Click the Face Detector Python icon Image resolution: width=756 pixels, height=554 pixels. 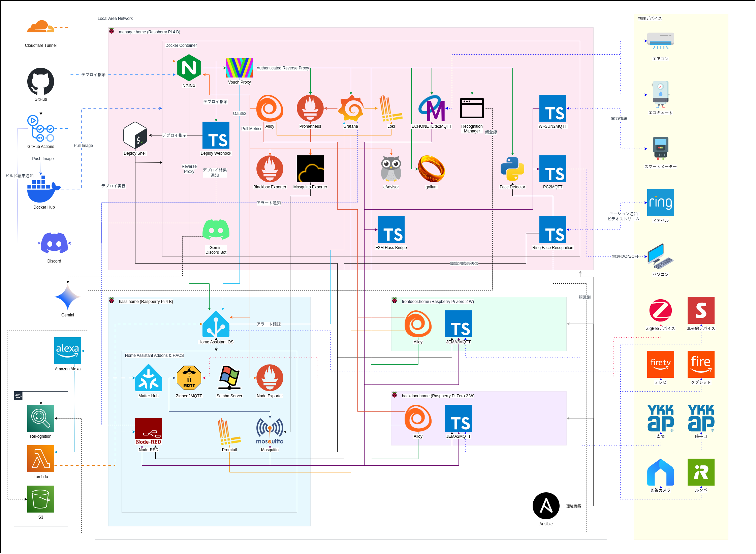point(512,169)
